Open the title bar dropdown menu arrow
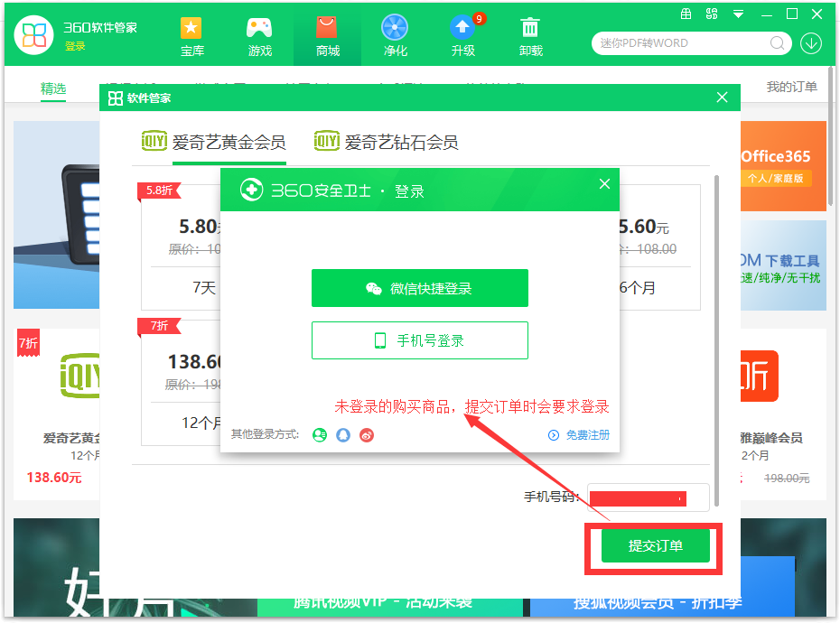 click(738, 14)
